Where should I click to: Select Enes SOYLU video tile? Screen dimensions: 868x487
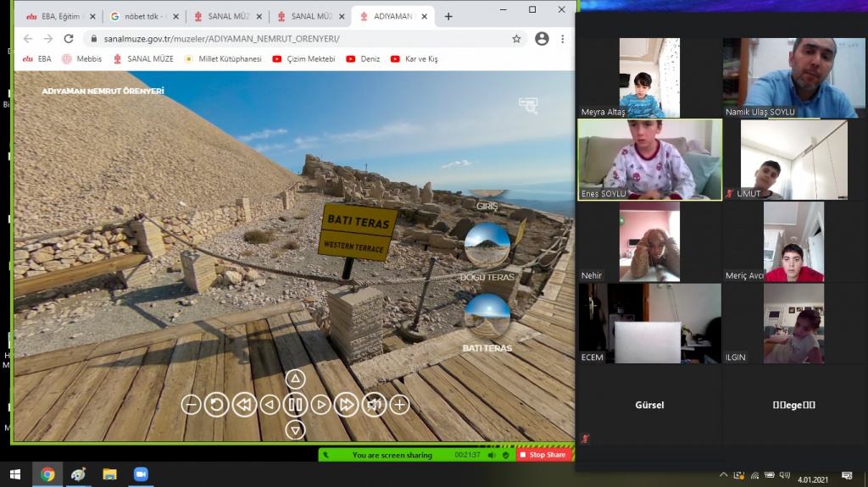coord(649,159)
